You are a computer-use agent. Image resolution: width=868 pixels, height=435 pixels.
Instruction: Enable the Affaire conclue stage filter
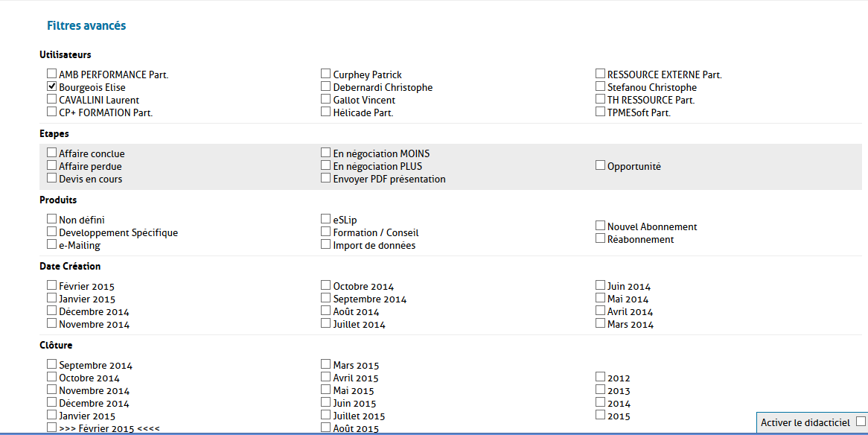52,153
